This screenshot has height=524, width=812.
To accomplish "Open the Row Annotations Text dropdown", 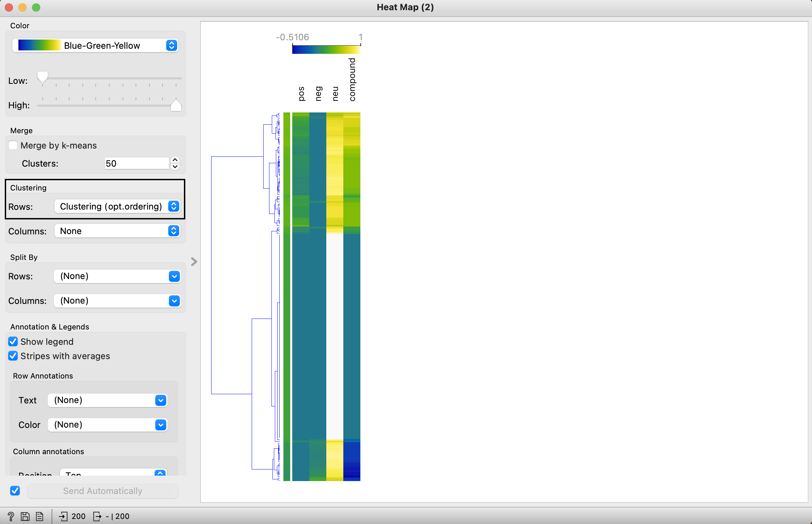I will pos(107,400).
